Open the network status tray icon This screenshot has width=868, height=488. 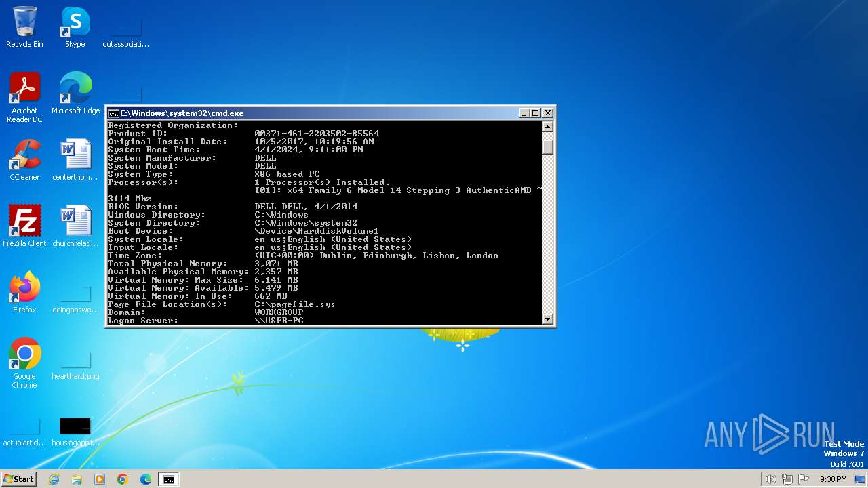pos(787,479)
